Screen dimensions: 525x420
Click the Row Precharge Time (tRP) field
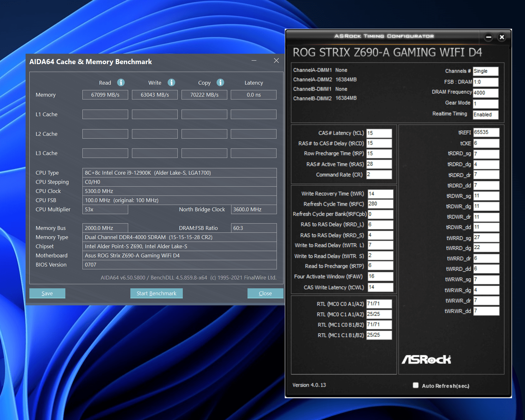click(x=379, y=154)
